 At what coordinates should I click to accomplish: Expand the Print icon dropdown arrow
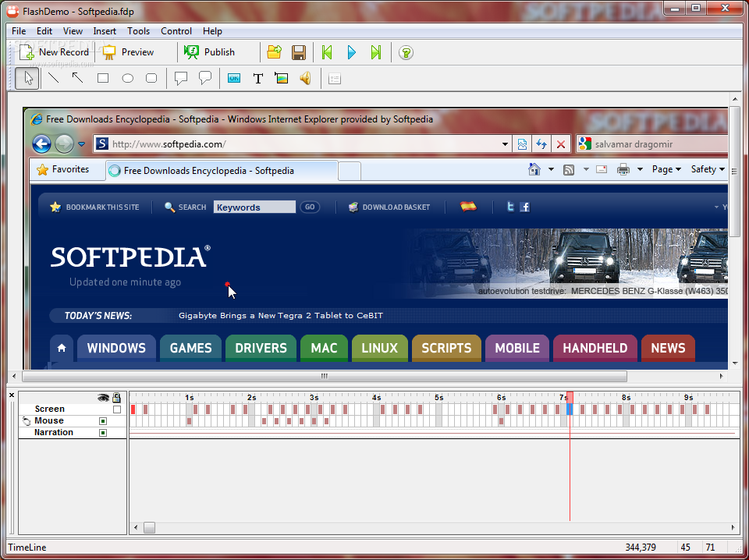[640, 169]
